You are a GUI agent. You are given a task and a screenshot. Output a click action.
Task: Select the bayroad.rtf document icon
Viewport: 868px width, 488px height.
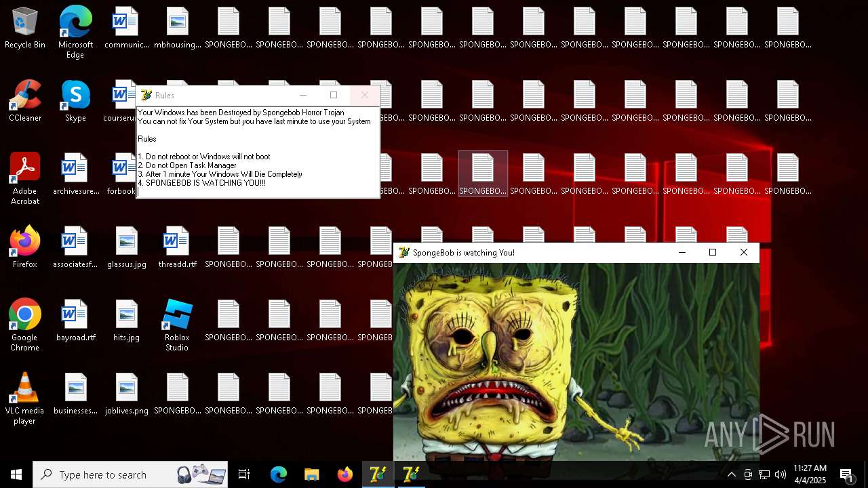point(75,321)
